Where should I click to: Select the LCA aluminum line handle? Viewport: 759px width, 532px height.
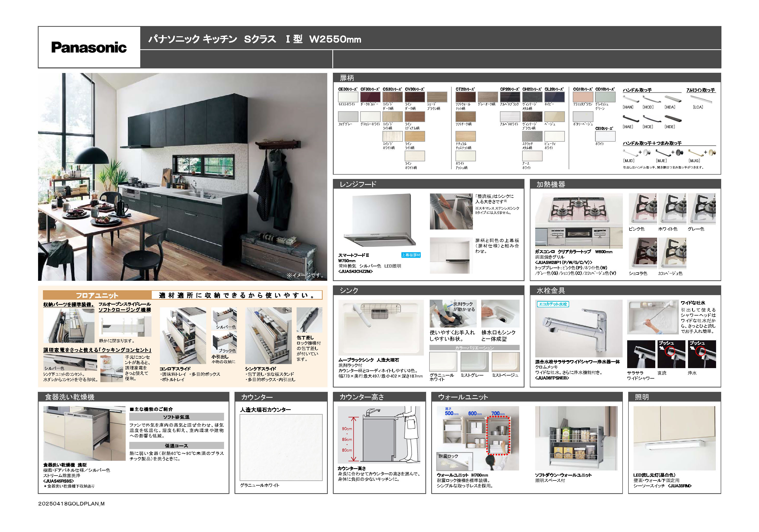(x=701, y=99)
